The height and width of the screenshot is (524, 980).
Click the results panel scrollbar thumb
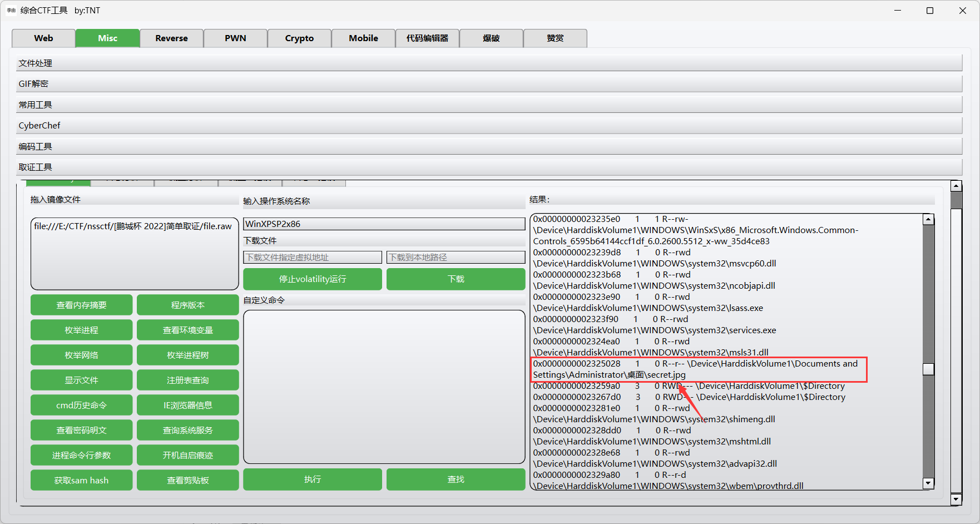coord(928,369)
